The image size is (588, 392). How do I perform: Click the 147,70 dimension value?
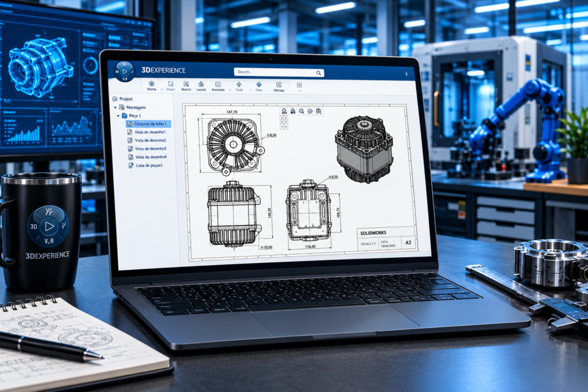pyautogui.click(x=232, y=112)
